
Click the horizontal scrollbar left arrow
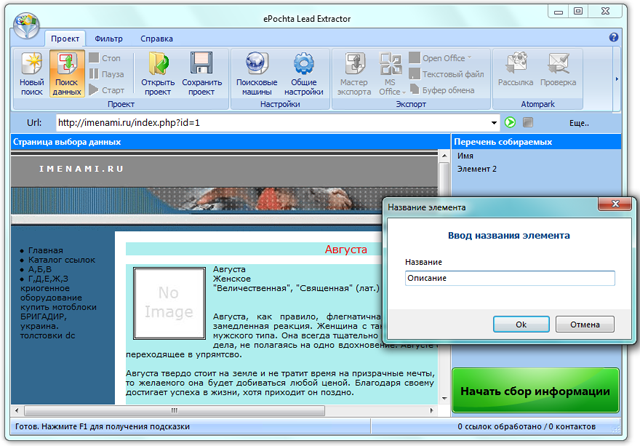point(17,410)
